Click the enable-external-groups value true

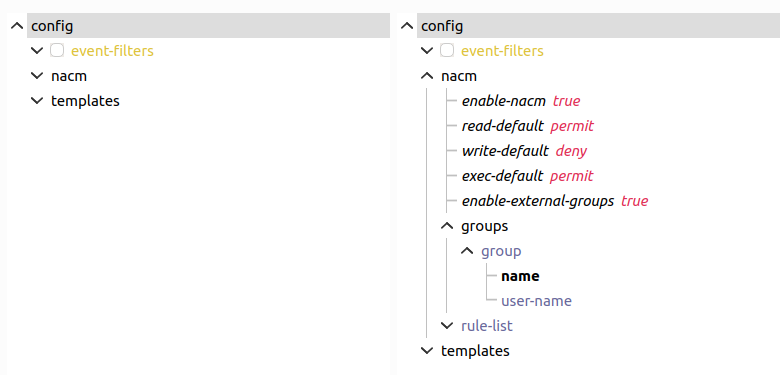pos(635,201)
